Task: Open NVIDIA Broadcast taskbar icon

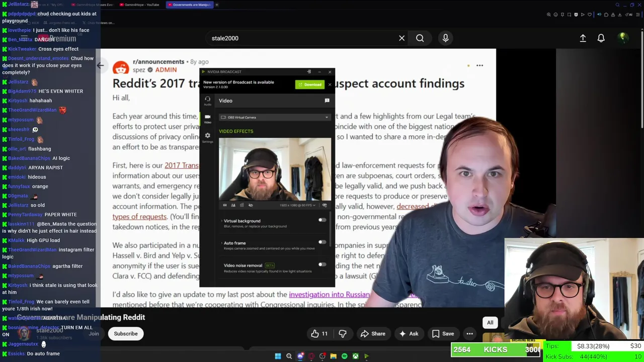Action: [366, 356]
